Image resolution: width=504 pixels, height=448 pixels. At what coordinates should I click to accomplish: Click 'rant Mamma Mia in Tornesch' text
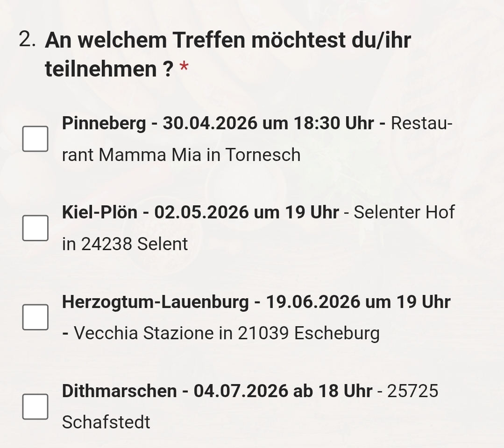pos(181,155)
